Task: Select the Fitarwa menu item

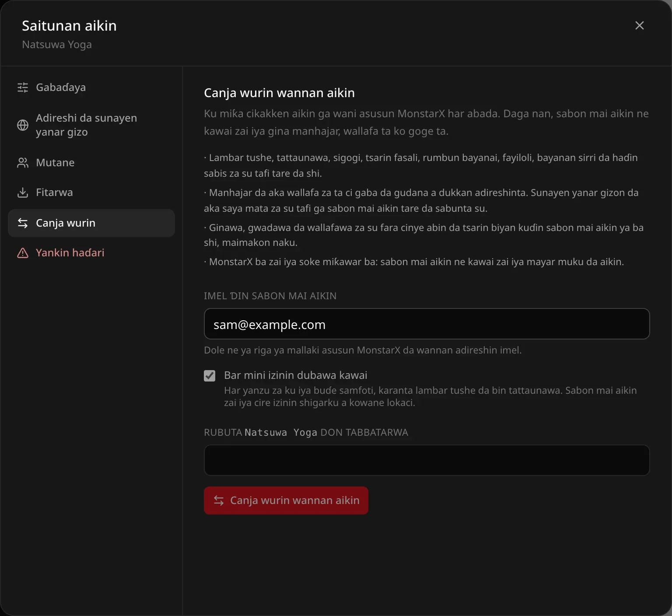Action: click(91, 192)
